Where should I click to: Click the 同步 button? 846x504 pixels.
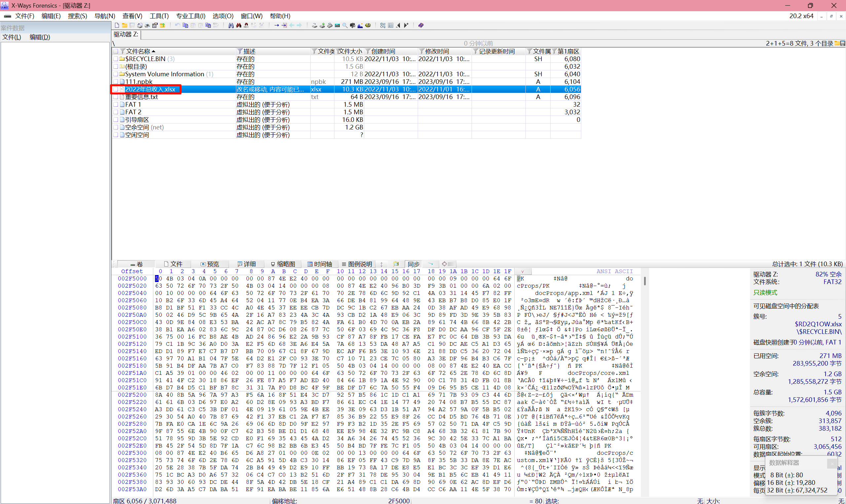click(x=413, y=264)
